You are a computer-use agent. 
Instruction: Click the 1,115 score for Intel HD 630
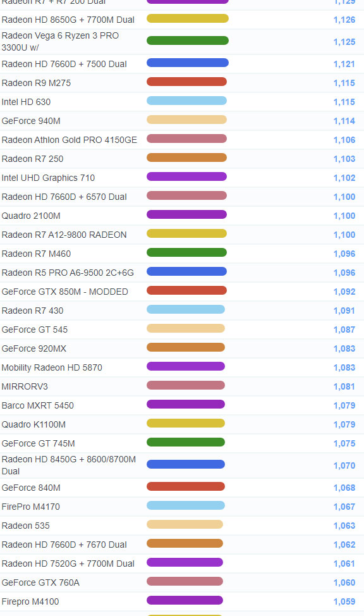(344, 102)
